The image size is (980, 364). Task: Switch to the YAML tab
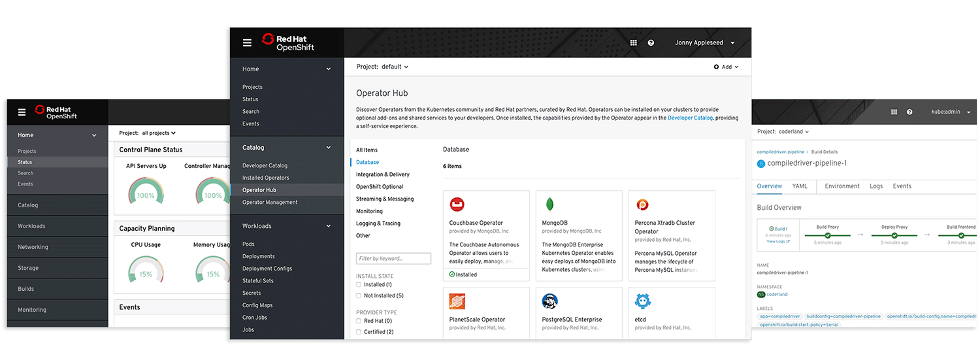tap(800, 186)
